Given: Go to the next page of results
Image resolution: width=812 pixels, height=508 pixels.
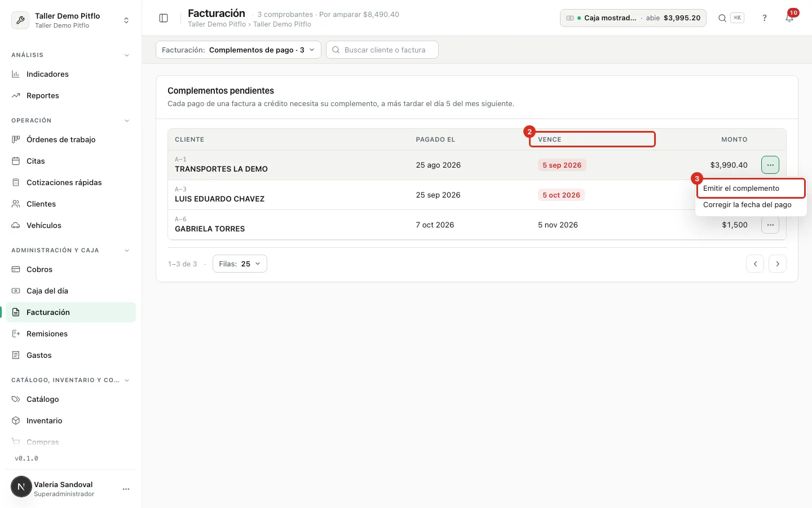Looking at the screenshot, I should (778, 264).
